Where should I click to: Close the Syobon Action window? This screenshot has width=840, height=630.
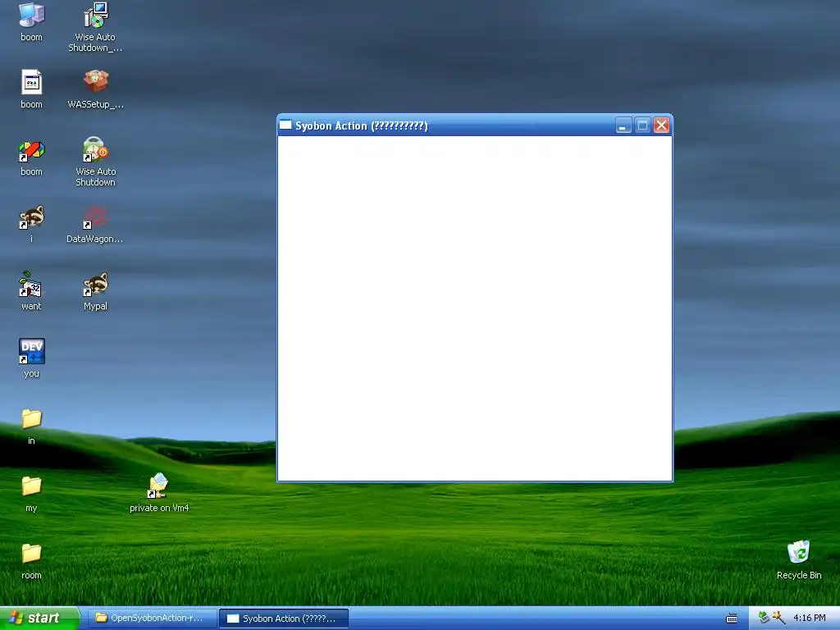pos(662,126)
